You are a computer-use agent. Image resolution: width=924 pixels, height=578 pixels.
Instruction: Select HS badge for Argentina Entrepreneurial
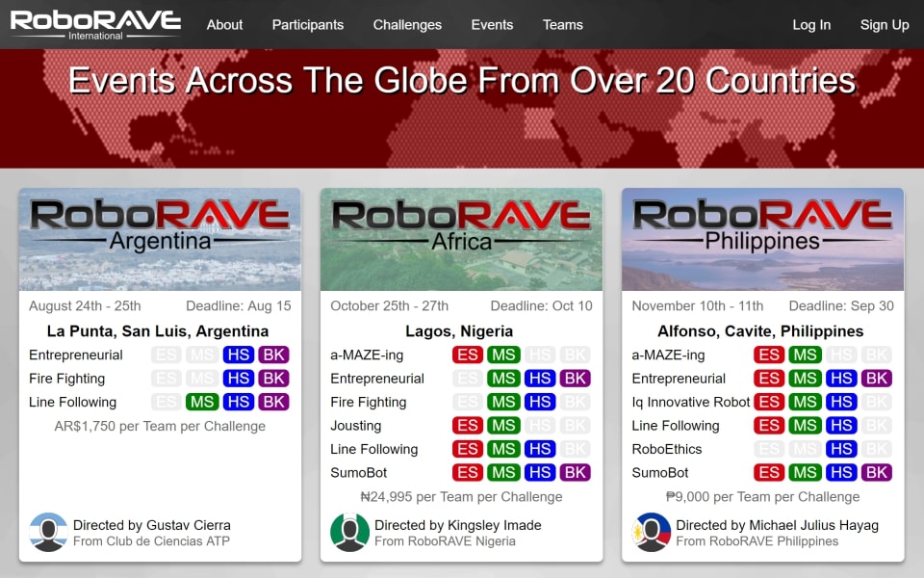click(x=238, y=355)
